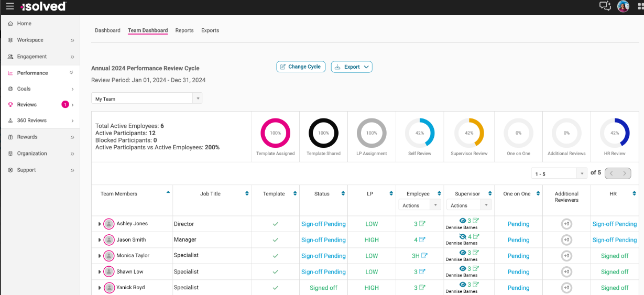Sort the Team Members column
The image size is (644, 295).
click(168, 192)
